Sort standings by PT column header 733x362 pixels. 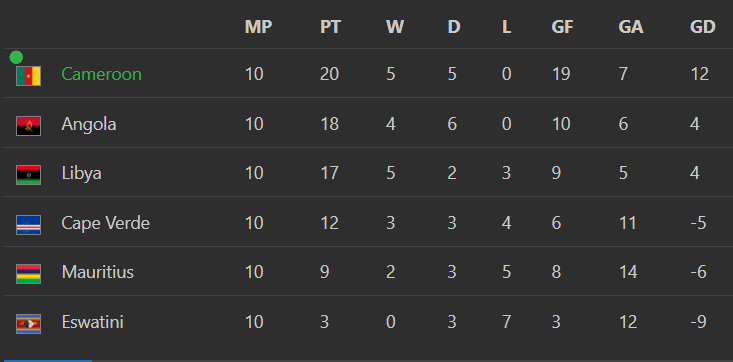click(x=330, y=27)
